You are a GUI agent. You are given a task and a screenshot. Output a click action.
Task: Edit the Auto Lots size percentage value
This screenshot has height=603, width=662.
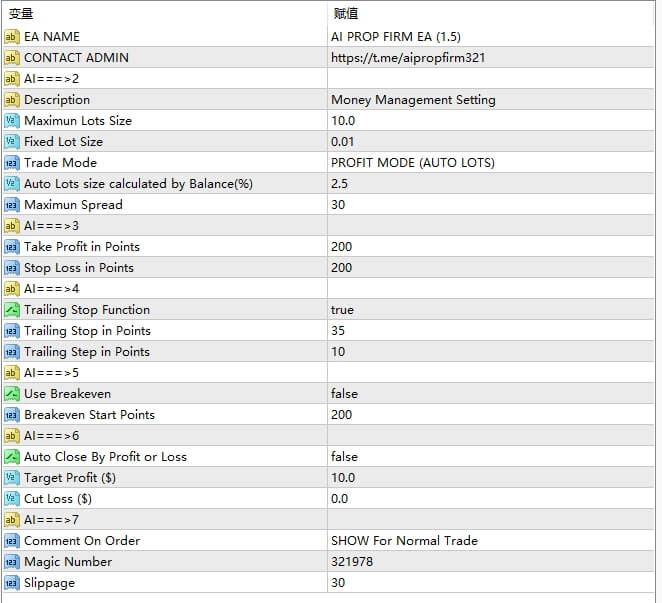pyautogui.click(x=339, y=184)
